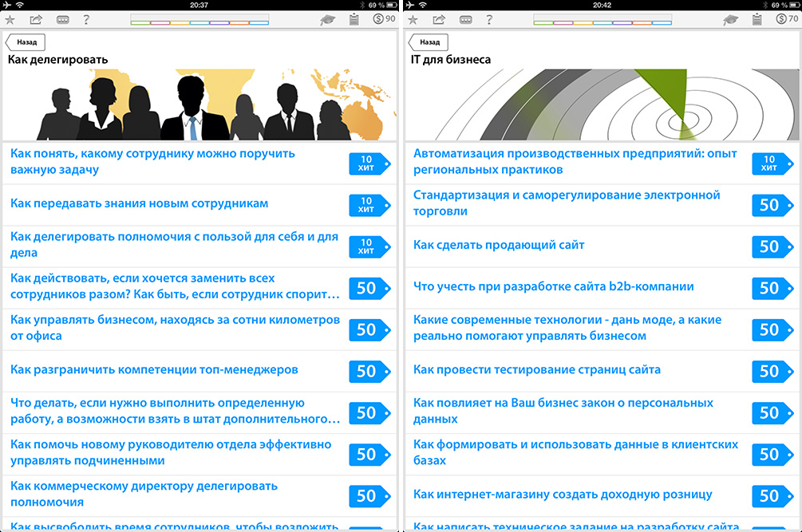
Task: Tap the graduation cap icon on the IT для бизнеса screen
Action: point(730,20)
